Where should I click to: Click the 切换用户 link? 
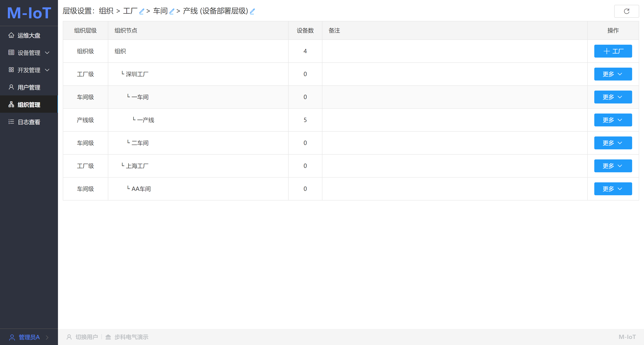click(x=87, y=337)
